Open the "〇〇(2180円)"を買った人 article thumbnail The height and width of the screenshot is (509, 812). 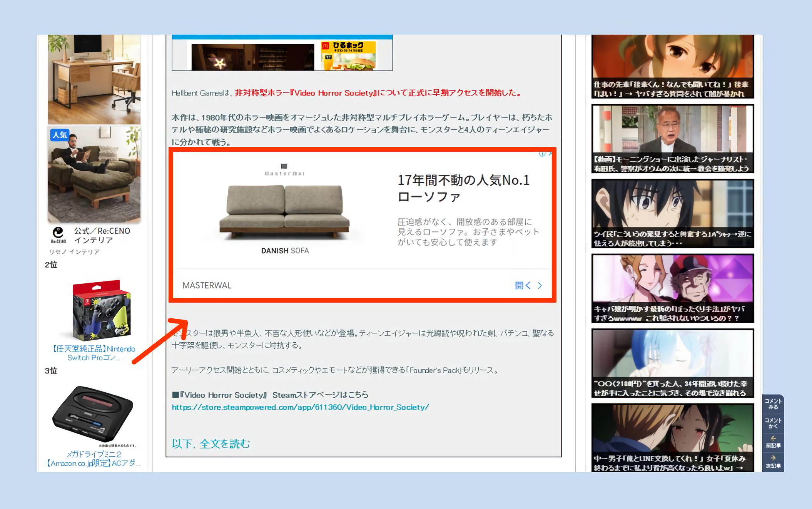coord(672,363)
